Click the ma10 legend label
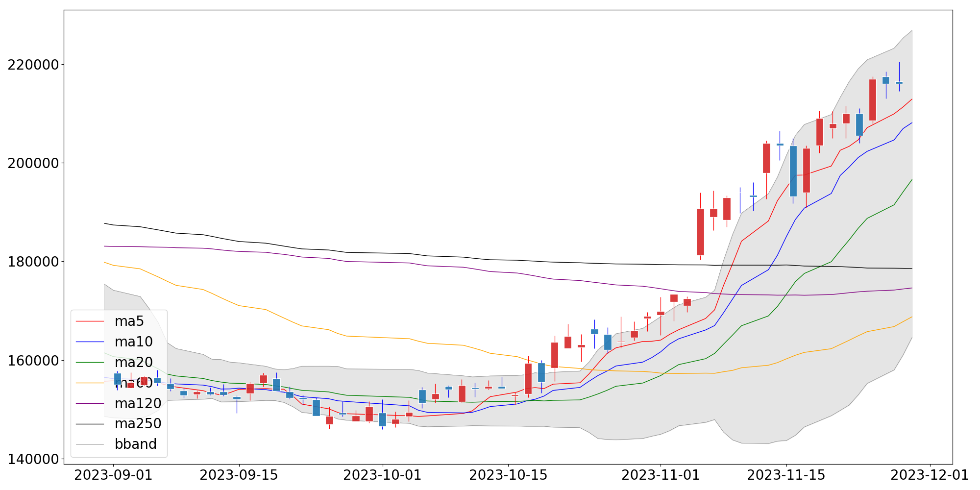The image size is (980, 490). [x=134, y=342]
